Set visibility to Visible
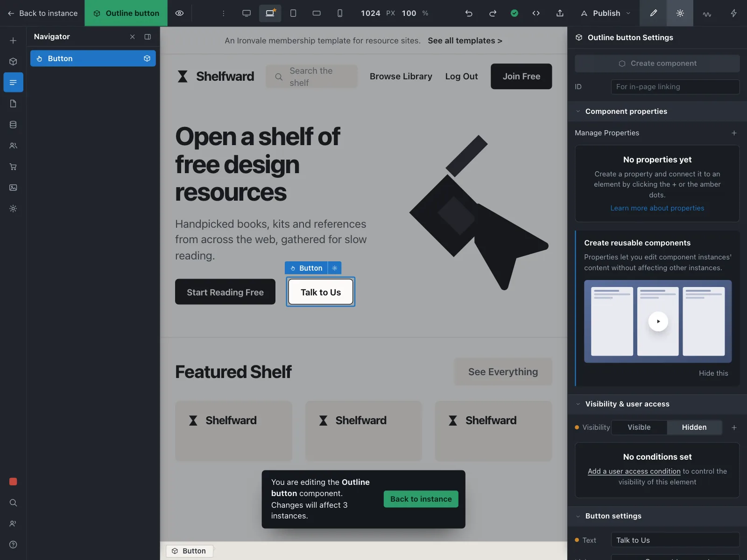The width and height of the screenshot is (747, 560). coord(639,427)
